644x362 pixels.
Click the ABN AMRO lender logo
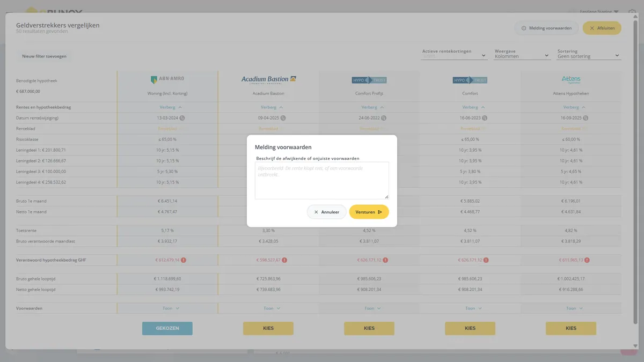pyautogui.click(x=167, y=80)
